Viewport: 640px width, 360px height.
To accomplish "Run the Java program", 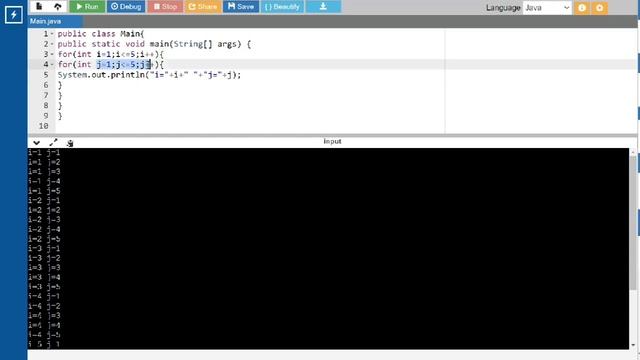I will point(87,7).
